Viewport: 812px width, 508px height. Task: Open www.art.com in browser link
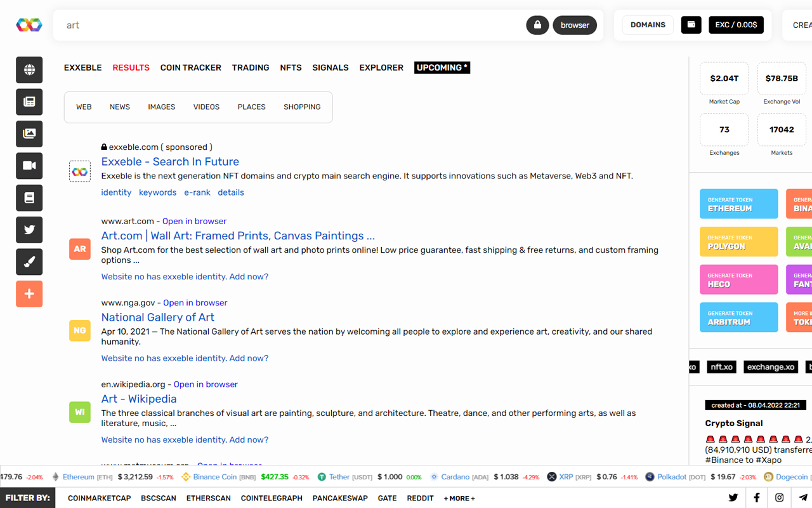[194, 220]
